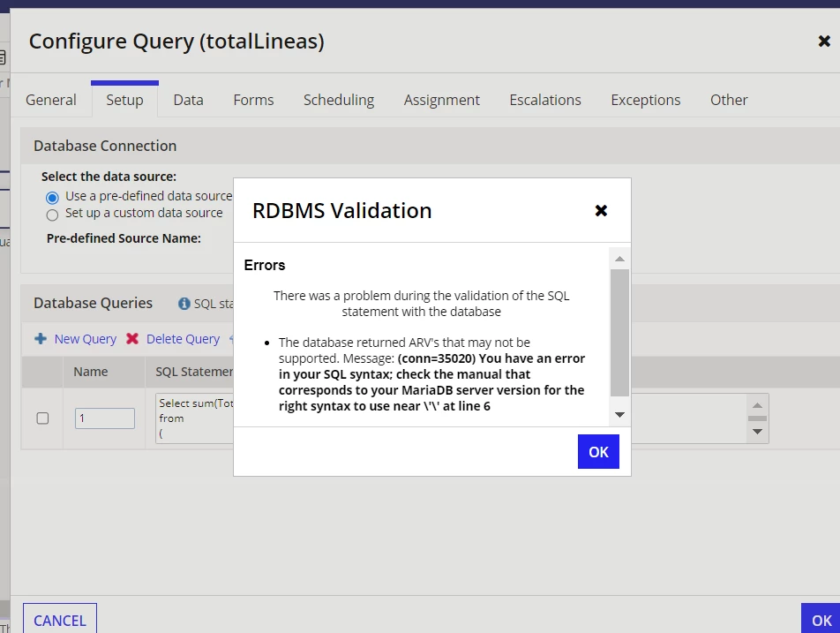The image size is (840, 633).
Task: Close the Configure Query window
Action: [x=824, y=41]
